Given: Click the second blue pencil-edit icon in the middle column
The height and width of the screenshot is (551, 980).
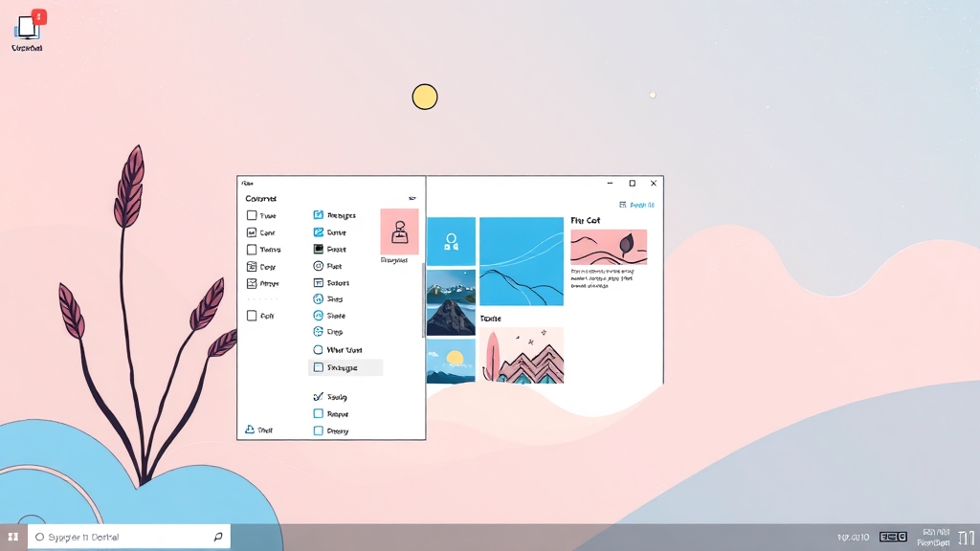Looking at the screenshot, I should pos(318,232).
